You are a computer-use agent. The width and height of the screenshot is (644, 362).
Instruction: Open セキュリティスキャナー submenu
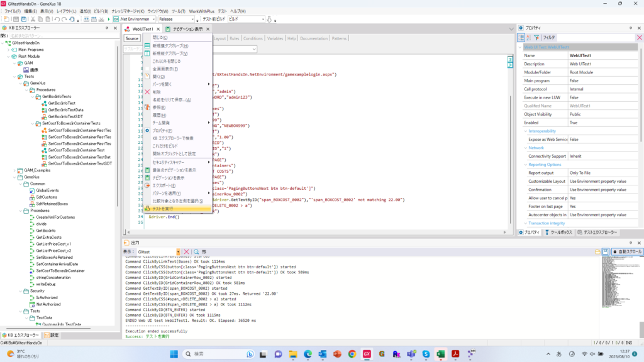tap(177, 162)
